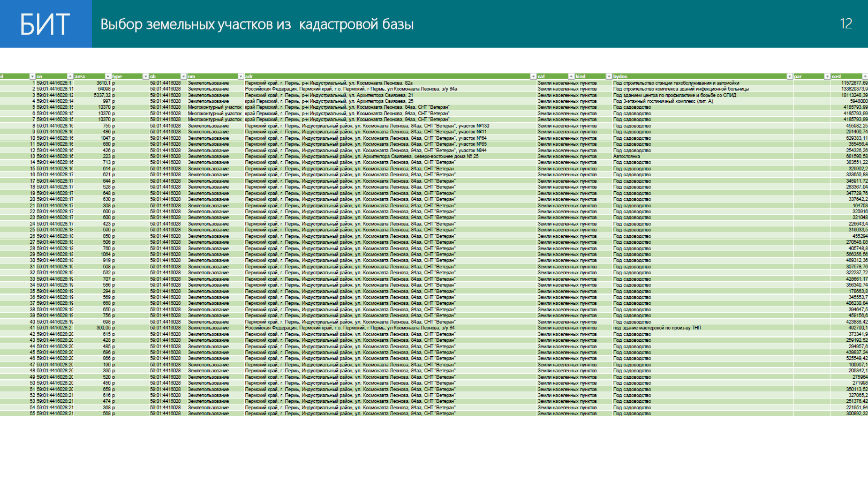This screenshot has height=488, width=868.
Task: Click slide number 12
Action: (846, 24)
